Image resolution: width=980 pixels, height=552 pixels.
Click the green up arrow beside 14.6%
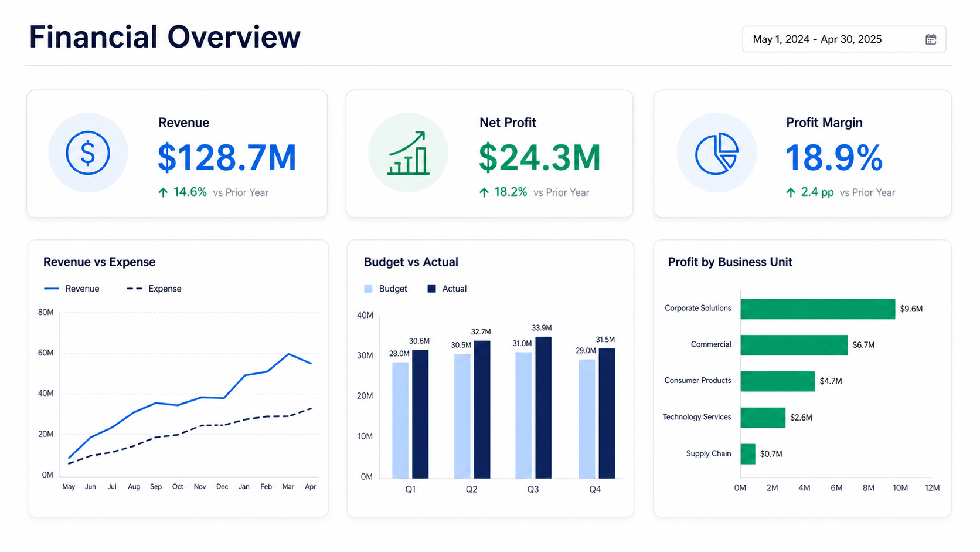163,192
